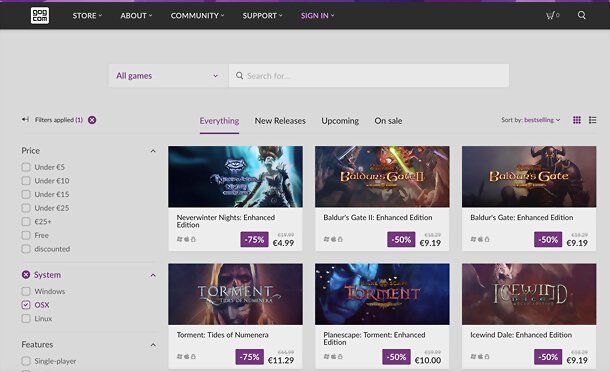Image resolution: width=610 pixels, height=372 pixels.
Task: Open the Torment: Tides of Numenera thumbnail
Action: (235, 294)
